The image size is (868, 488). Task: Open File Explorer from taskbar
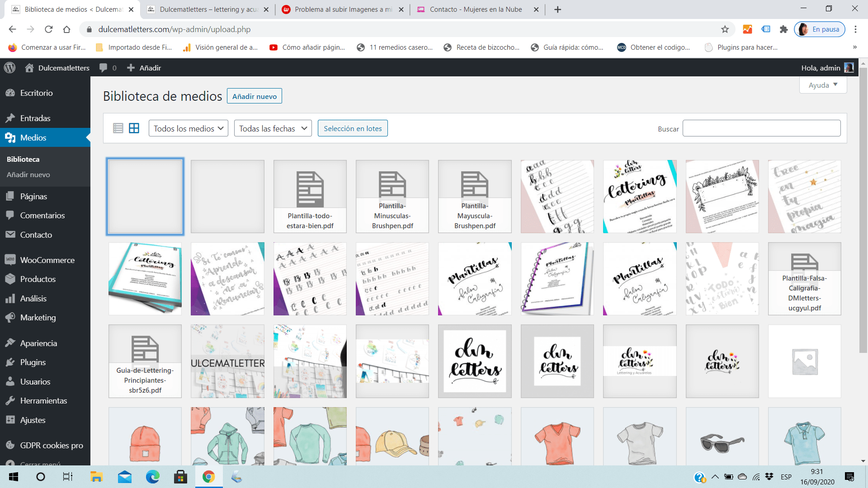[x=96, y=477]
